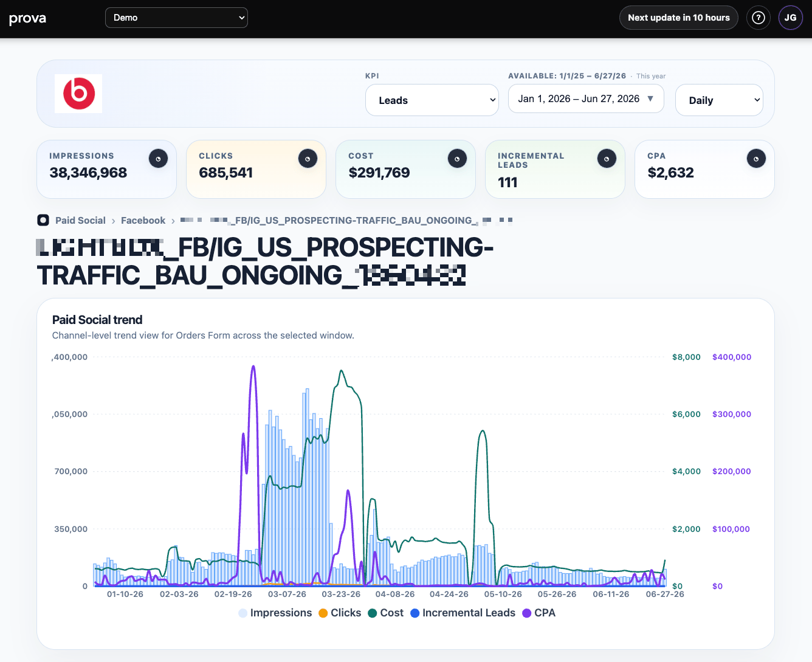
Task: Toggle Impressions series in chart legend
Action: tap(275, 613)
